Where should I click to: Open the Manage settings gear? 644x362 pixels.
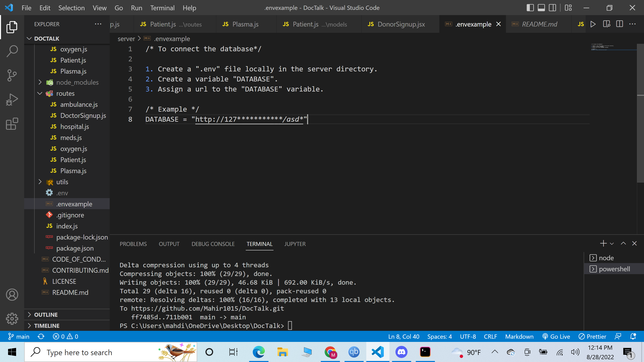pyautogui.click(x=12, y=319)
